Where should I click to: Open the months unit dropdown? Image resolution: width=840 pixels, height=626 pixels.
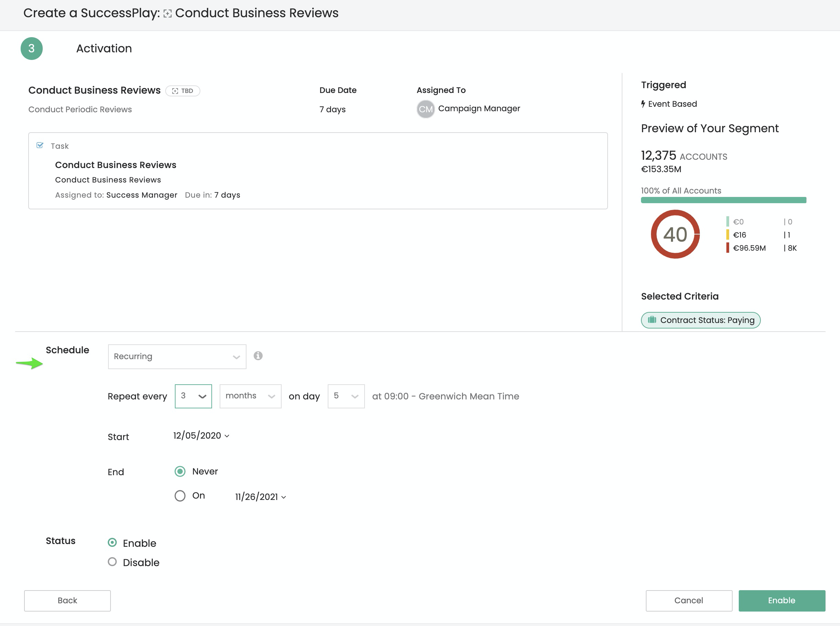point(250,396)
